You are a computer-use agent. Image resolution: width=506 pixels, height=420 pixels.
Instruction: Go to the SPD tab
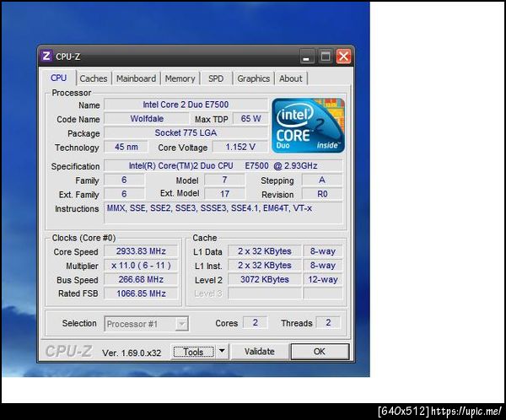click(216, 78)
